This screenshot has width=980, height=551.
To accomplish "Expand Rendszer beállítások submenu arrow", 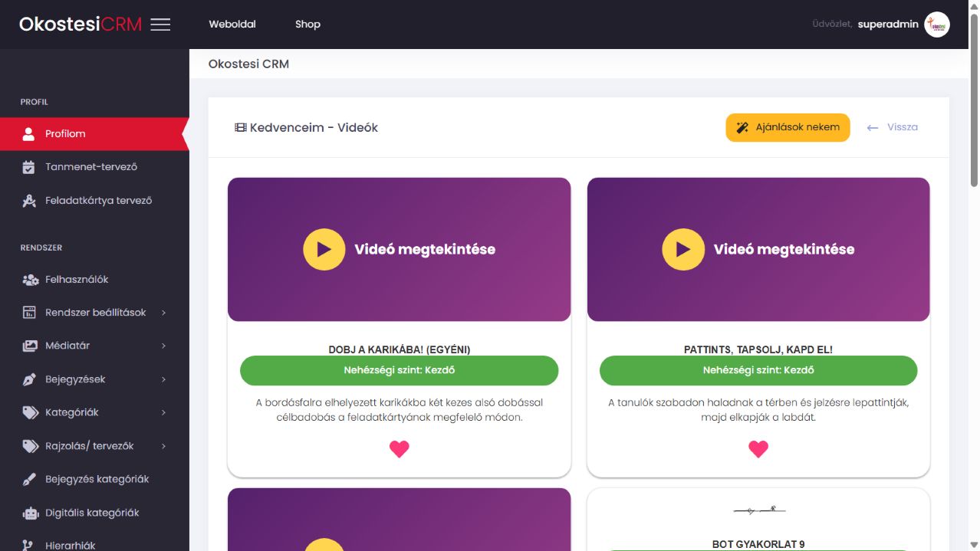I will [164, 313].
